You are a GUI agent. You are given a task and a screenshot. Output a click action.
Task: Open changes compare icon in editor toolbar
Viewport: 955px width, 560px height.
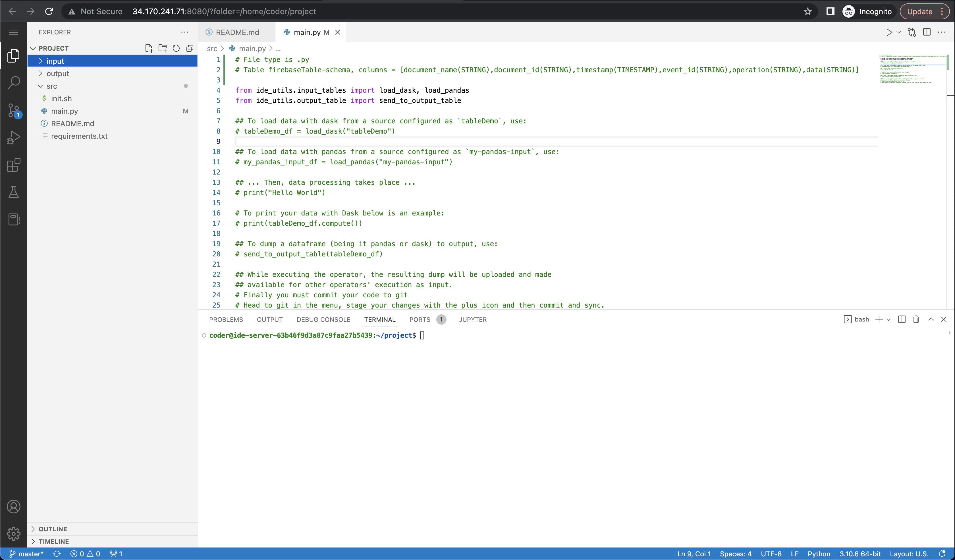pyautogui.click(x=912, y=32)
